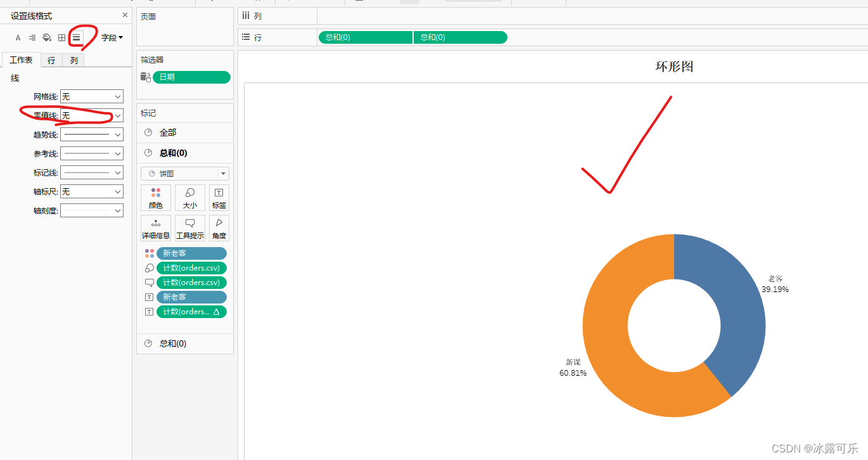Viewport: 868px width, 460px height.
Task: Open the 饼图 mark type dropdown
Action: pyautogui.click(x=185, y=174)
